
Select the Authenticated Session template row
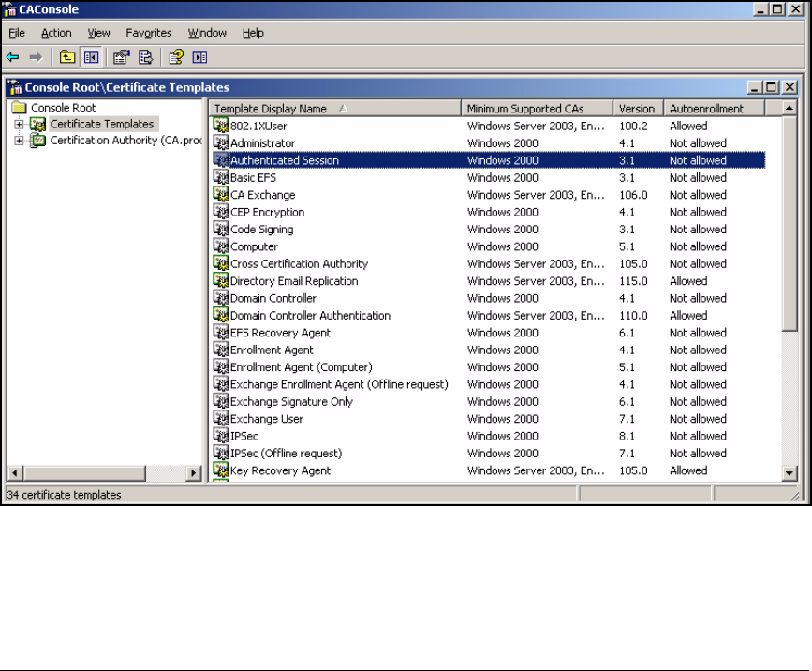[x=489, y=160]
